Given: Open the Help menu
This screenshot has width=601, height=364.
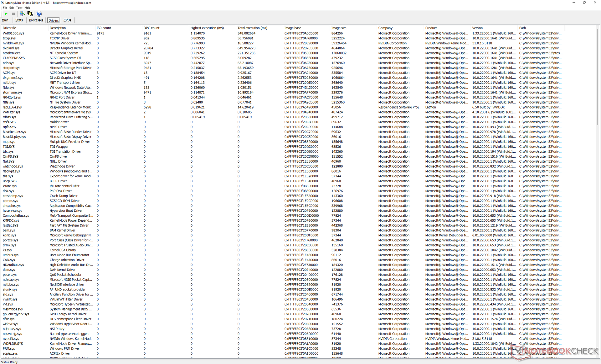Looking at the screenshot, I should click(28, 8).
